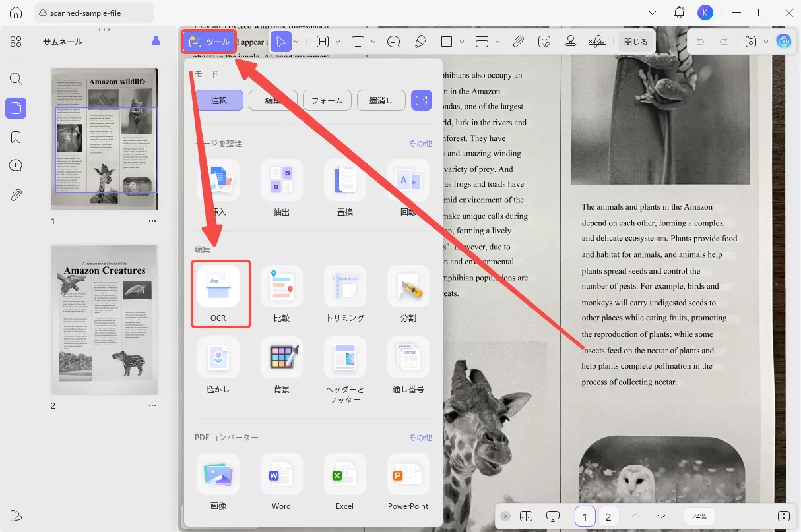Click その他 next to PDFコンバーター
The height and width of the screenshot is (532, 801).
click(420, 437)
